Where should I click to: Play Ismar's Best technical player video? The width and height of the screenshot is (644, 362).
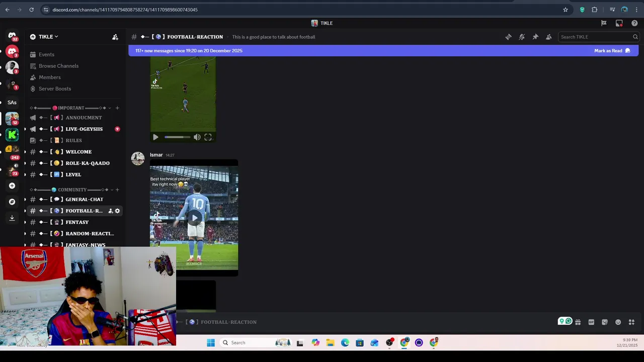194,218
